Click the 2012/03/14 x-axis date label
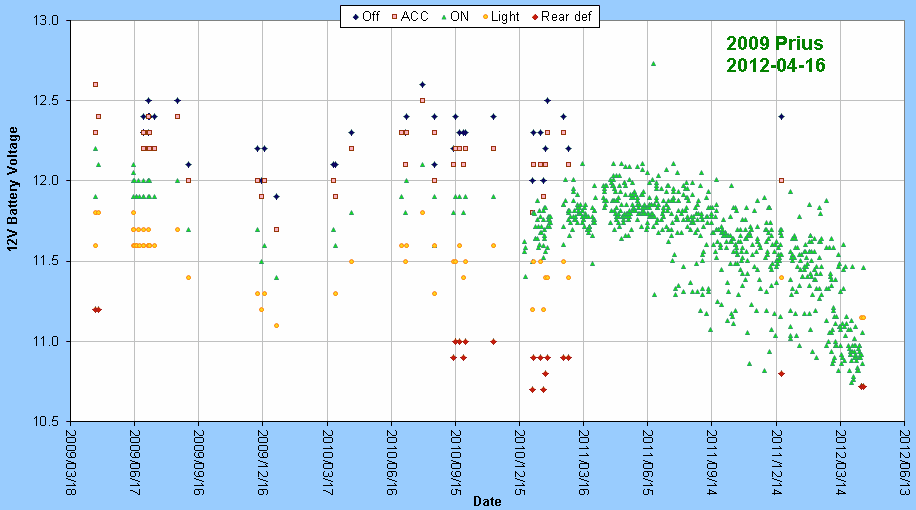This screenshot has height=510, width=916. point(841,463)
